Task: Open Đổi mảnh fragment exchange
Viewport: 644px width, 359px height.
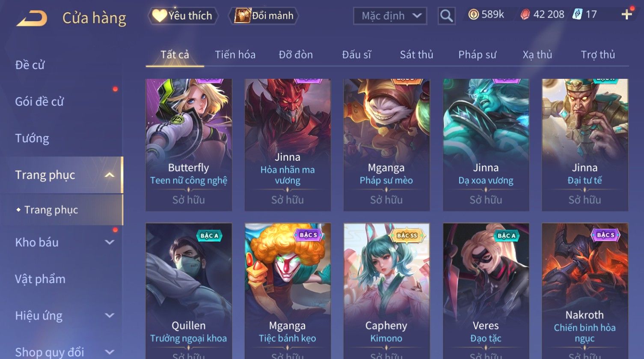Action: point(264,16)
